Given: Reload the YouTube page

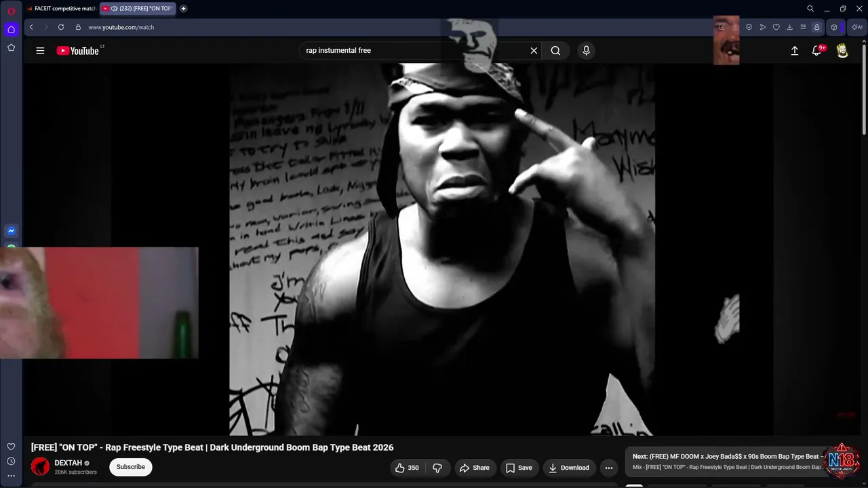Looking at the screenshot, I should coord(61,27).
